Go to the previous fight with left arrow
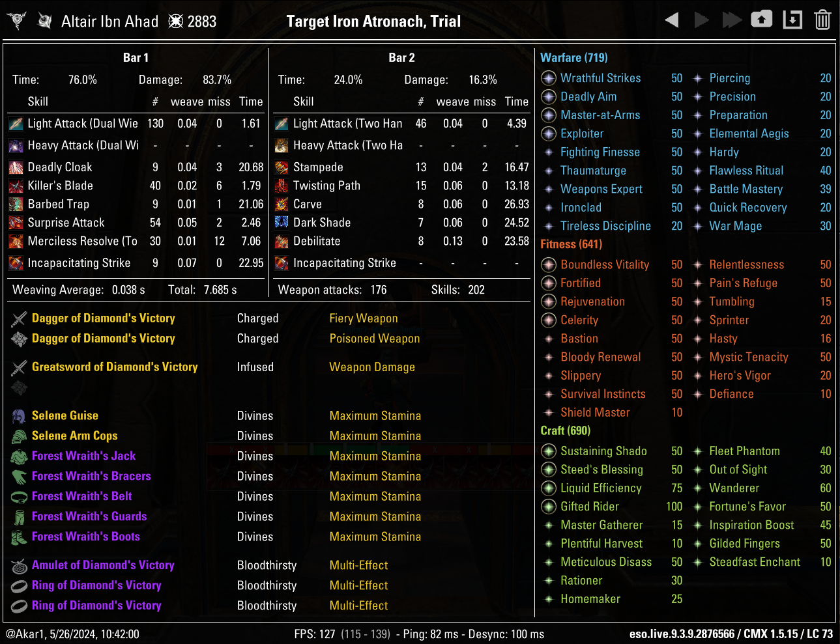The height and width of the screenshot is (644, 840). 672,20
